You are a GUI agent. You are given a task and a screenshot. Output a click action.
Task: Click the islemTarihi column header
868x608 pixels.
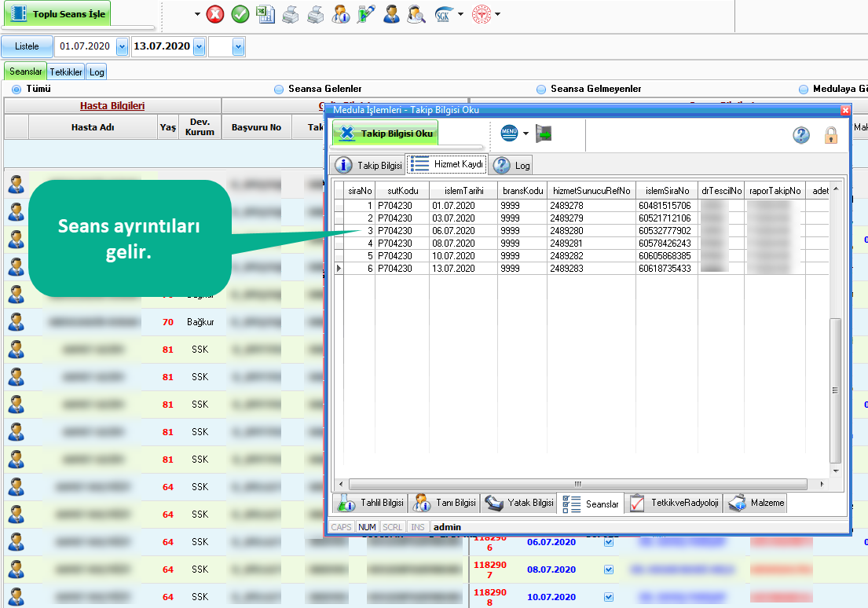(463, 191)
